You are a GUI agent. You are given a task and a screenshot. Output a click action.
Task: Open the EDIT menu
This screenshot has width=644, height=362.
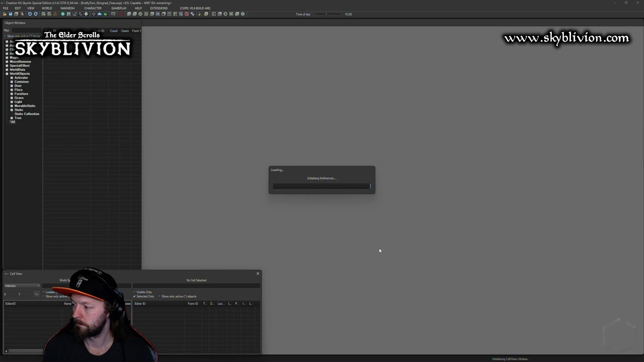pyautogui.click(x=18, y=8)
